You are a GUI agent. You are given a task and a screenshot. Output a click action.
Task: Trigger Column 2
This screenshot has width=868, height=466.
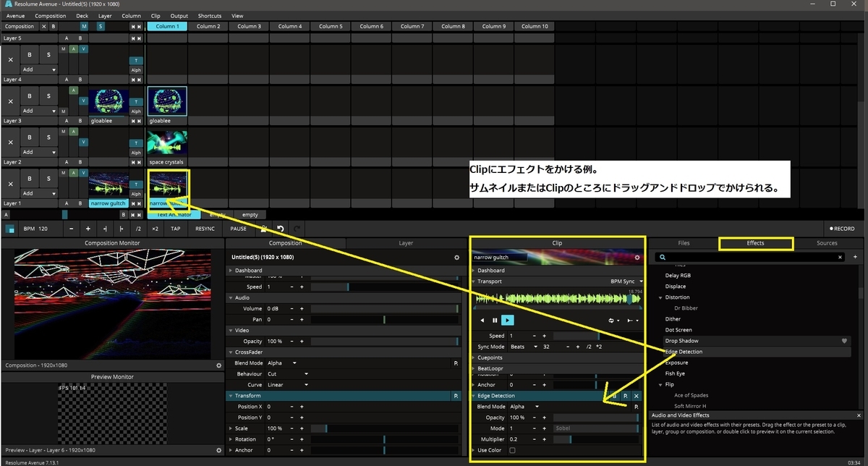[208, 26]
